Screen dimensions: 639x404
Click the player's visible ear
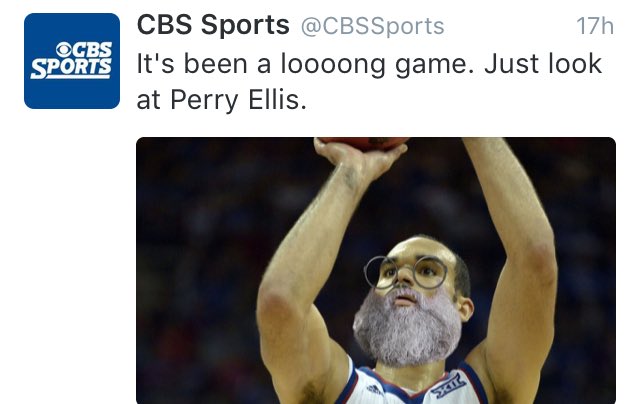[x=467, y=309]
